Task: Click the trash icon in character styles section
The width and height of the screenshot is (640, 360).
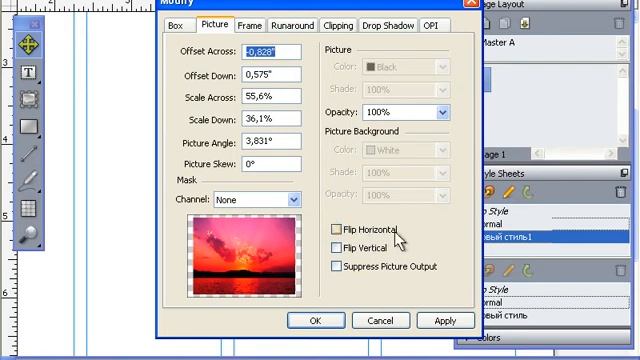Action: pos(620,270)
